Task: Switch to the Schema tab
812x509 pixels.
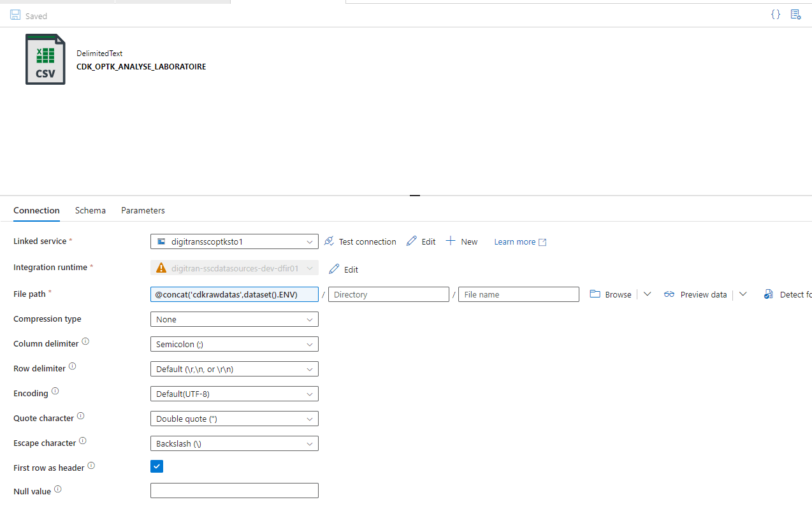Action: (91, 210)
